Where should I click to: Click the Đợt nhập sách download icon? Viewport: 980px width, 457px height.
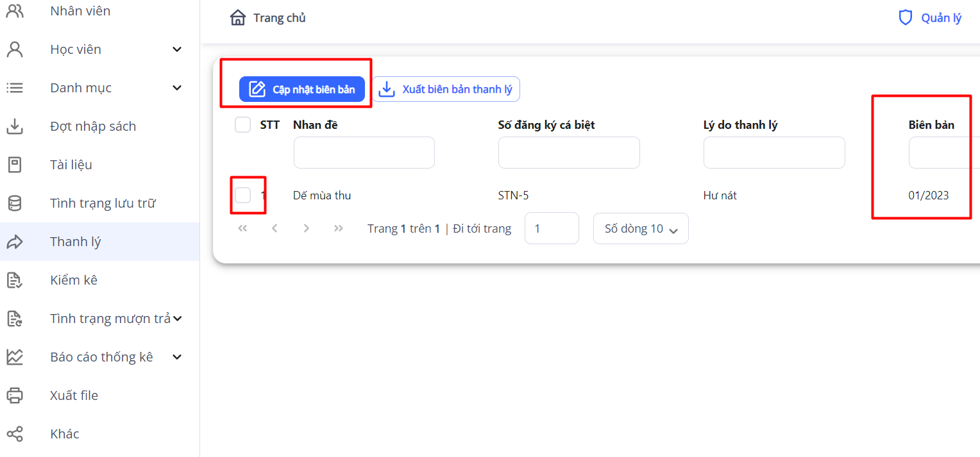pos(14,126)
